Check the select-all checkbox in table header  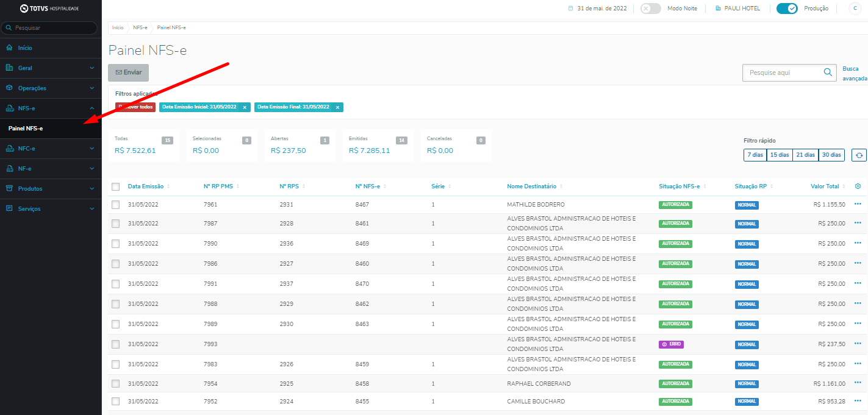[116, 186]
